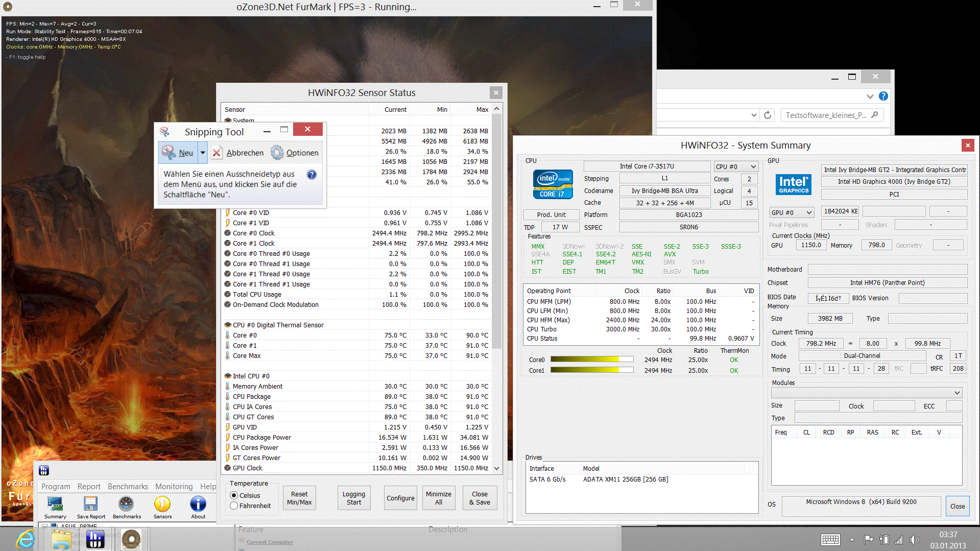Open the Help menu in HWiNFO32
This screenshot has height=551, width=980.
(x=208, y=487)
